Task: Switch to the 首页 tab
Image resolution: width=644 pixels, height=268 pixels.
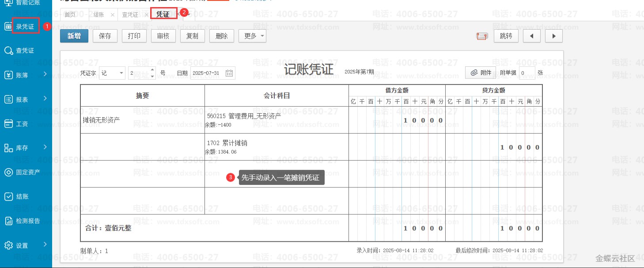Action: click(70, 15)
